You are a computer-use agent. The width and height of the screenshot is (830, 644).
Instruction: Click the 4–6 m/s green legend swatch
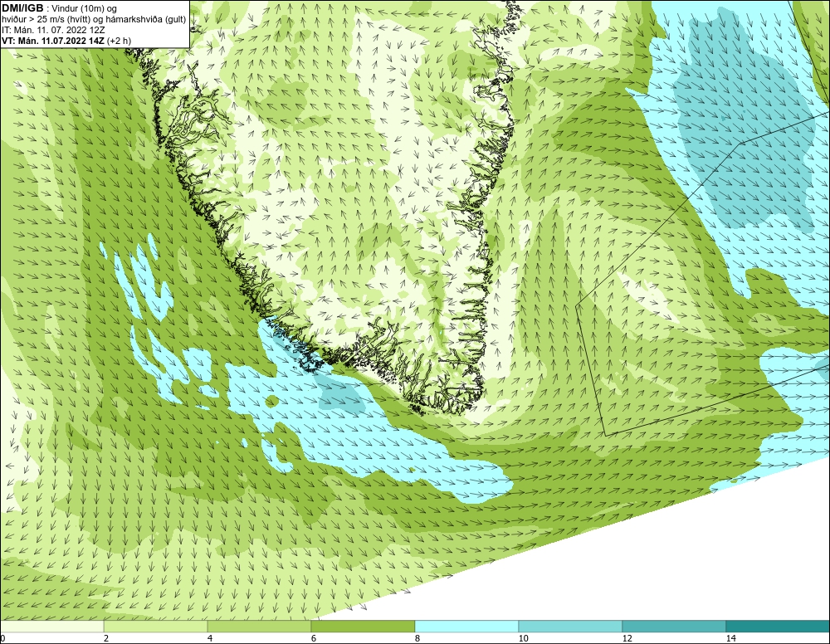click(259, 627)
